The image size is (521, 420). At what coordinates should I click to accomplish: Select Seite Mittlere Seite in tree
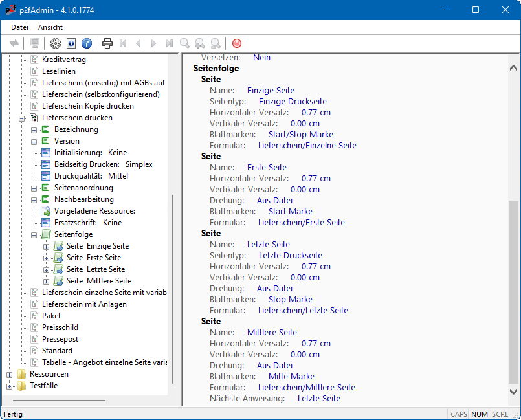coord(98,281)
